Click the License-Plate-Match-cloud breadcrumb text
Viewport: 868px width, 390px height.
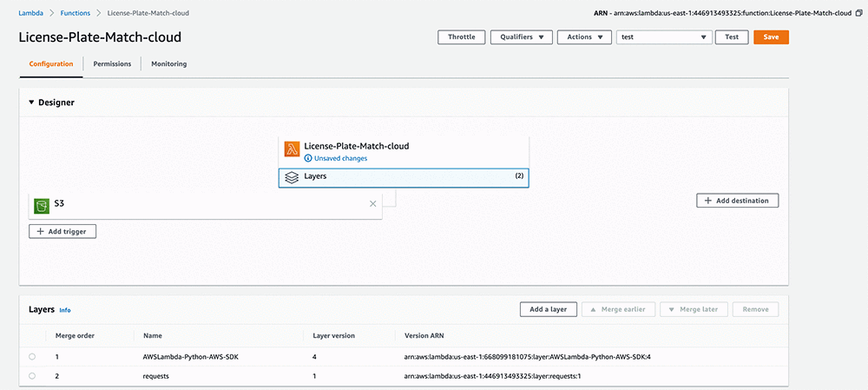click(148, 13)
